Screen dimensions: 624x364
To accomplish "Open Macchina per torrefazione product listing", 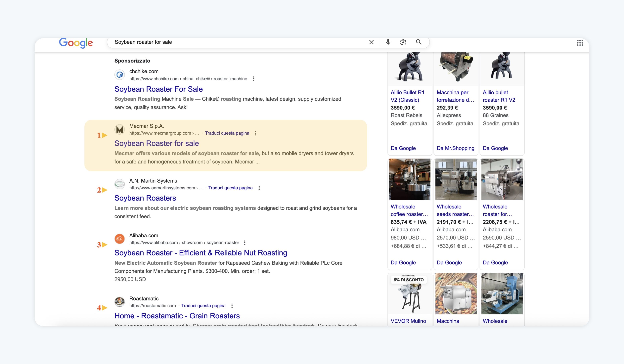I will pos(455,96).
